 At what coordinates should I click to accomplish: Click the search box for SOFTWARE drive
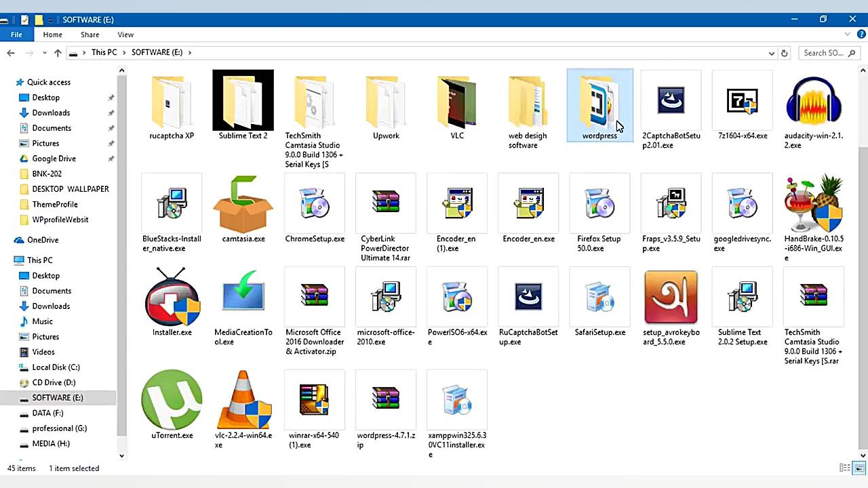click(x=828, y=53)
